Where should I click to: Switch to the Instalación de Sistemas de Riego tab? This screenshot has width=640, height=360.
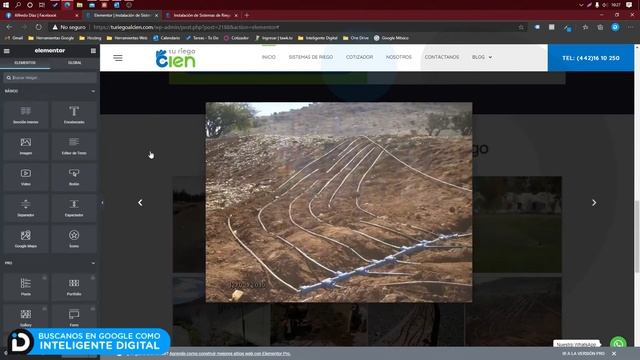[202, 16]
